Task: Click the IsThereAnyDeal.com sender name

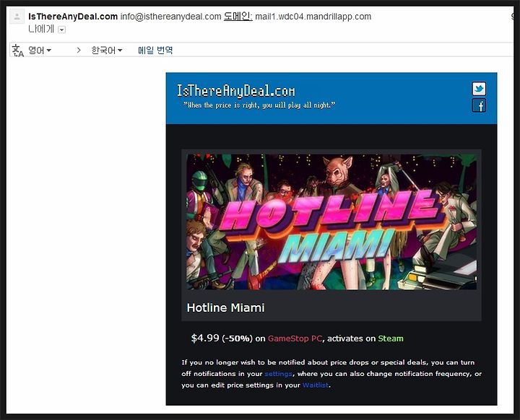Action: [x=73, y=17]
